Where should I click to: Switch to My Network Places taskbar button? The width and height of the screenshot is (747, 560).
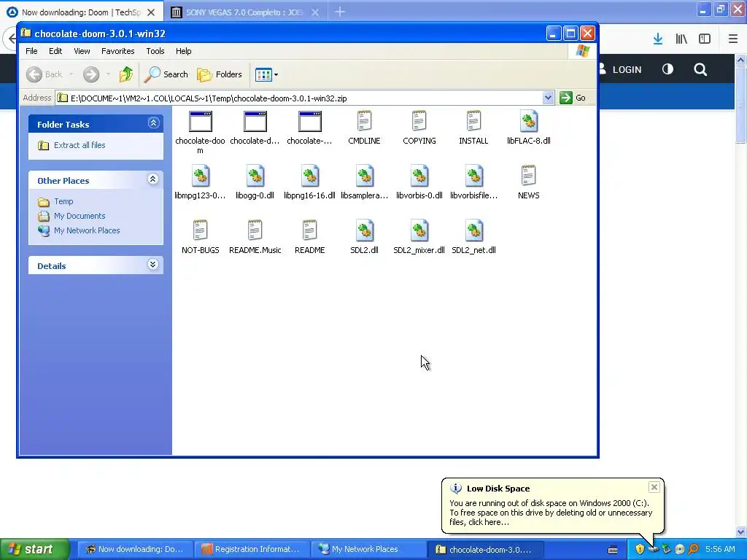tap(369, 549)
